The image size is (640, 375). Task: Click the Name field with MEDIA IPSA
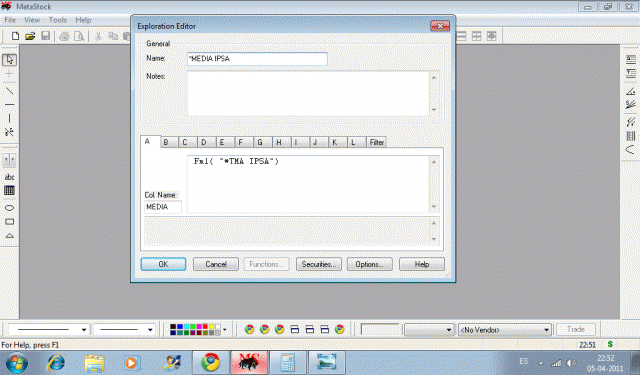coord(257,59)
